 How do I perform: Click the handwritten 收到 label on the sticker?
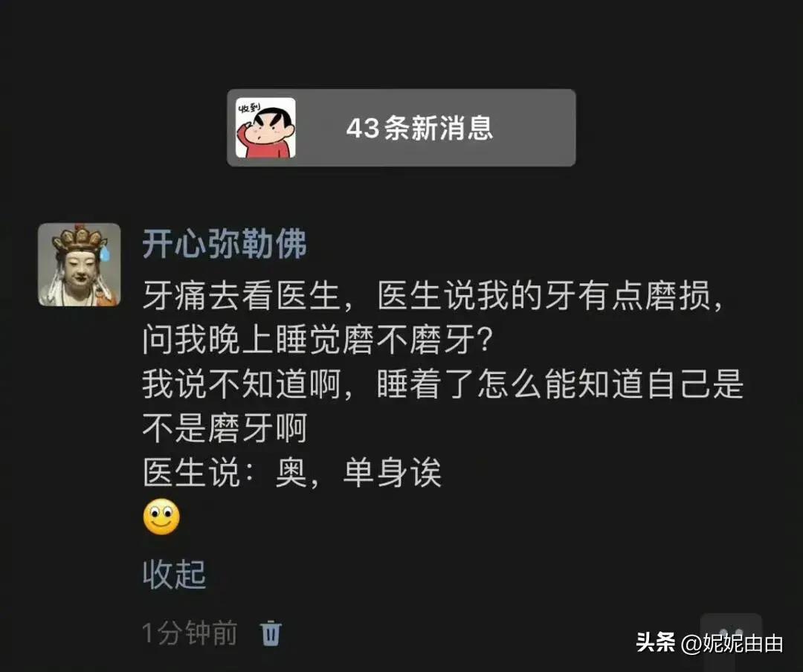point(249,108)
